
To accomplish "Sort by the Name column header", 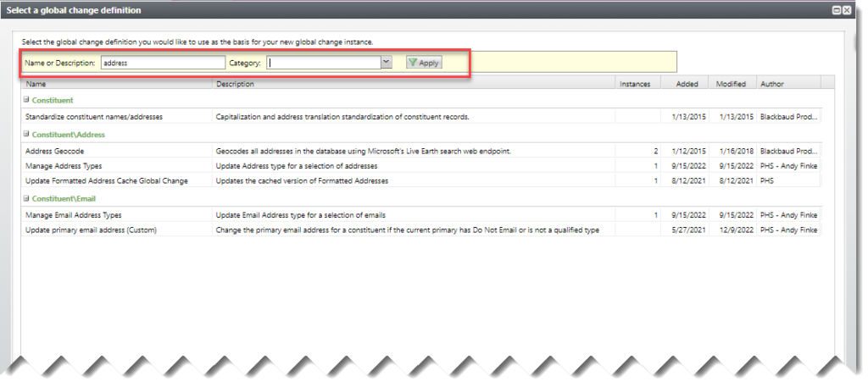I will 117,84.
